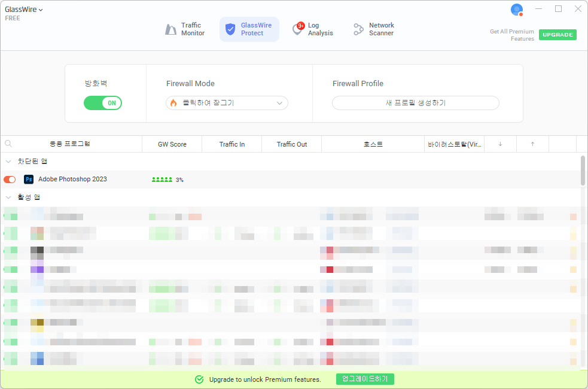588x389 pixels.
Task: Open the GlassWire main menu dropdown
Action: (23, 10)
